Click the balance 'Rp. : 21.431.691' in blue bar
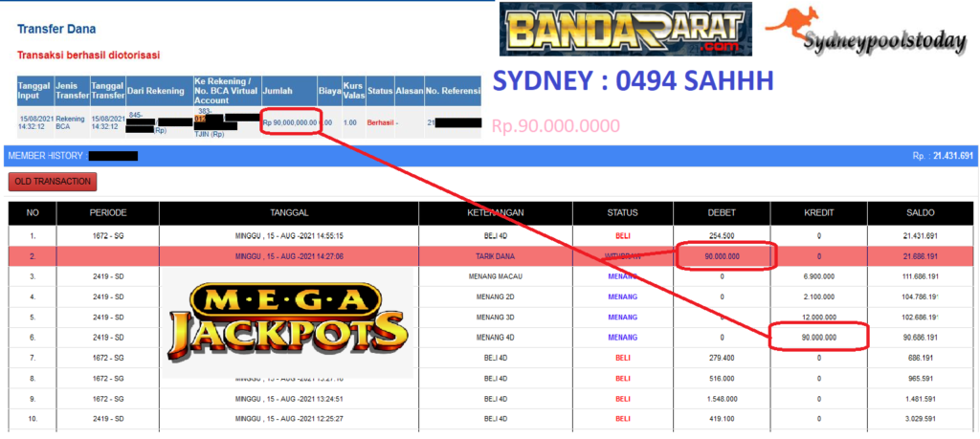980x439 pixels. point(943,156)
